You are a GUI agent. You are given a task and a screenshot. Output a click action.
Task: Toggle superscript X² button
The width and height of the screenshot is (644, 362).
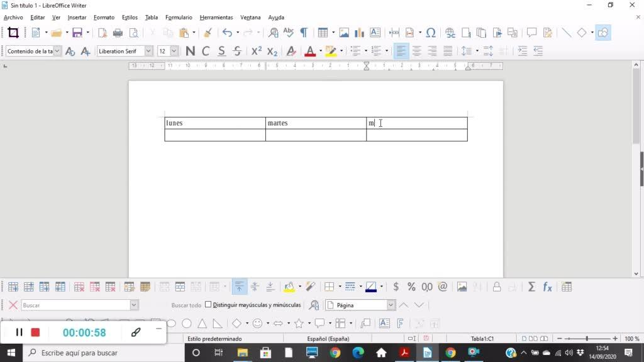pos(257,51)
